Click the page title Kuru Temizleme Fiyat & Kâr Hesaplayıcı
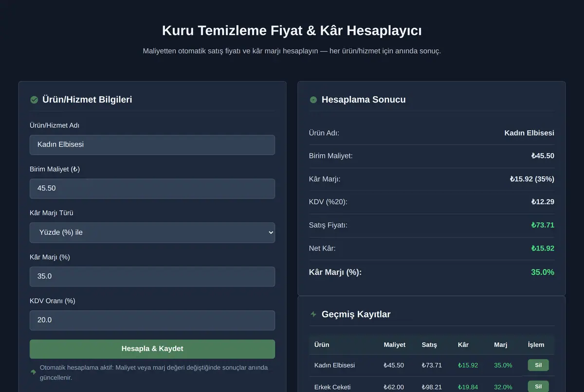Image resolution: width=584 pixels, height=392 pixels. coord(292,31)
